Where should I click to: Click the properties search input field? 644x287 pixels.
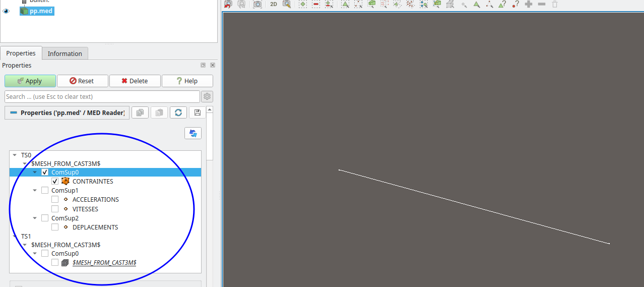pos(102,96)
